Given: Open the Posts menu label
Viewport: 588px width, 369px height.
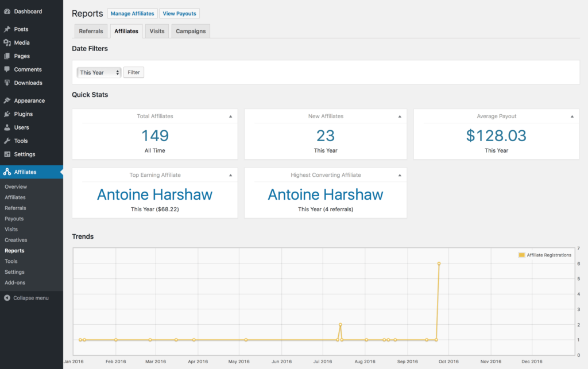Looking at the screenshot, I should (21, 29).
